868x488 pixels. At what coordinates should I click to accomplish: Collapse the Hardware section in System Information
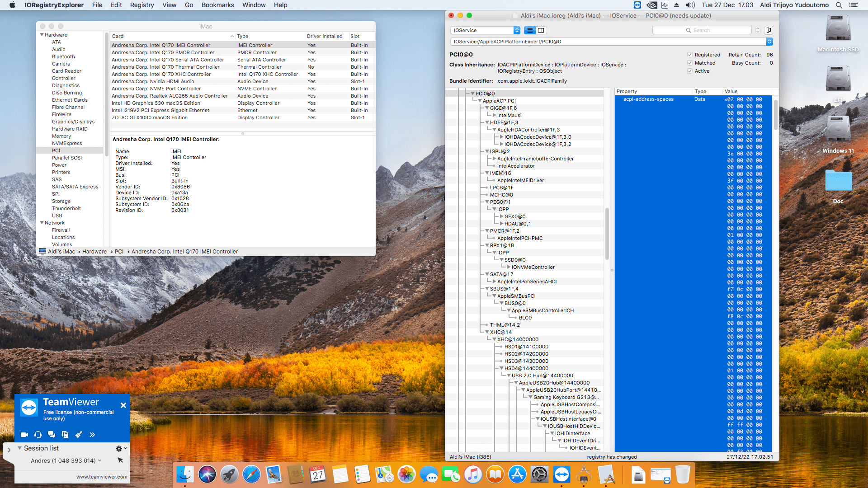(x=42, y=35)
